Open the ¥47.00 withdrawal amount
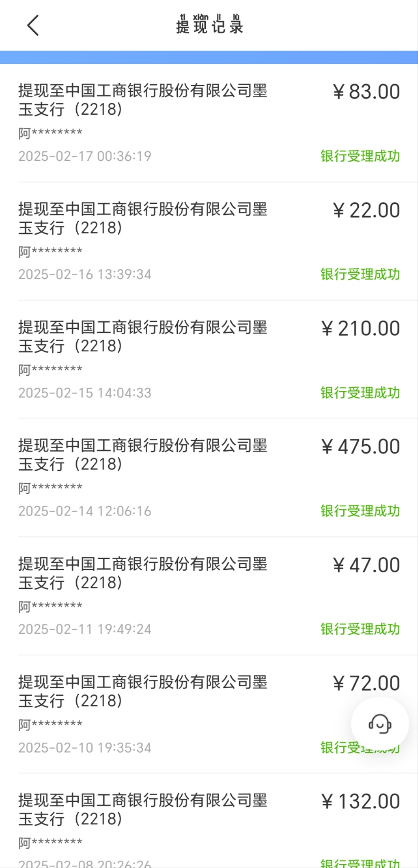Viewport: 418px width, 868px height. (x=366, y=565)
